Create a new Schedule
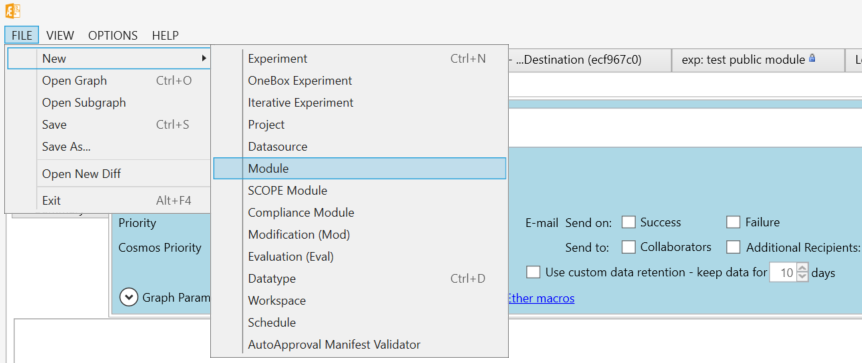 point(360,322)
